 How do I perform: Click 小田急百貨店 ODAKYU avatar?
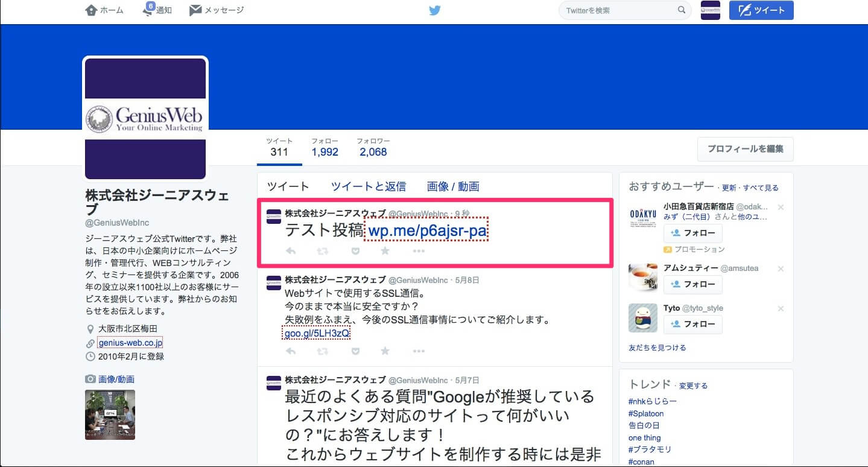tap(643, 217)
